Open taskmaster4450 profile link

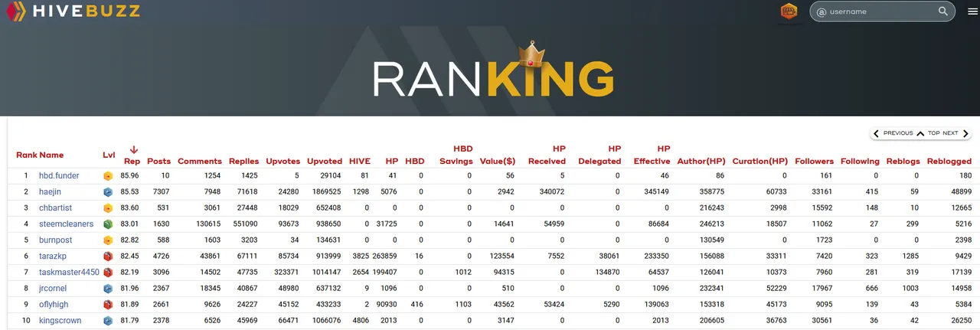point(69,271)
